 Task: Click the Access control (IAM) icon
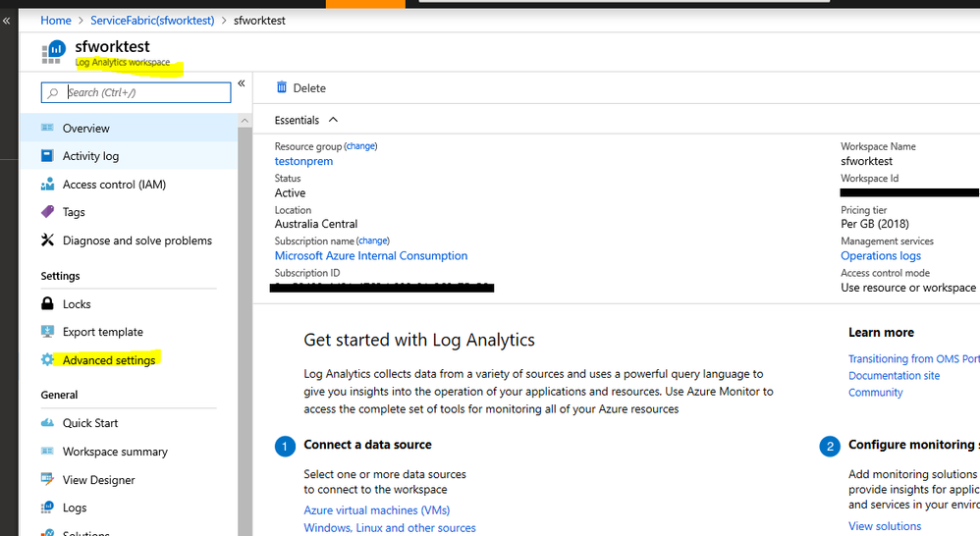click(x=47, y=185)
